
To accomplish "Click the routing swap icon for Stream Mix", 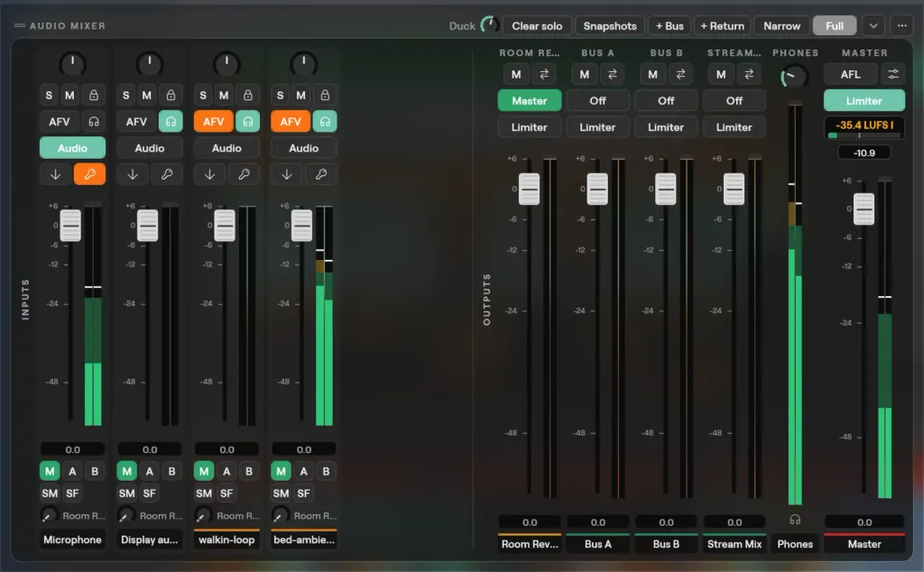I will pos(749,74).
